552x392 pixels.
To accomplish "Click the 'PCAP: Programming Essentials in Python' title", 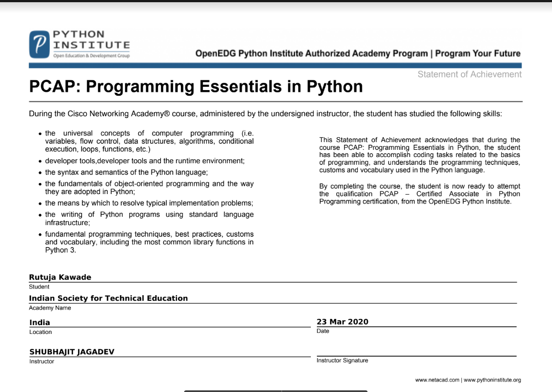I will [196, 87].
